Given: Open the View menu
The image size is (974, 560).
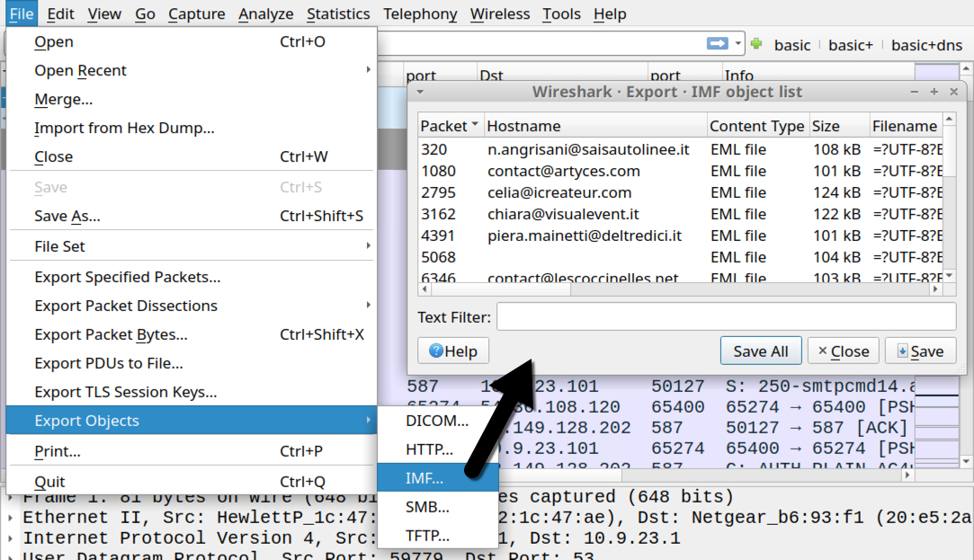Looking at the screenshot, I should [103, 13].
